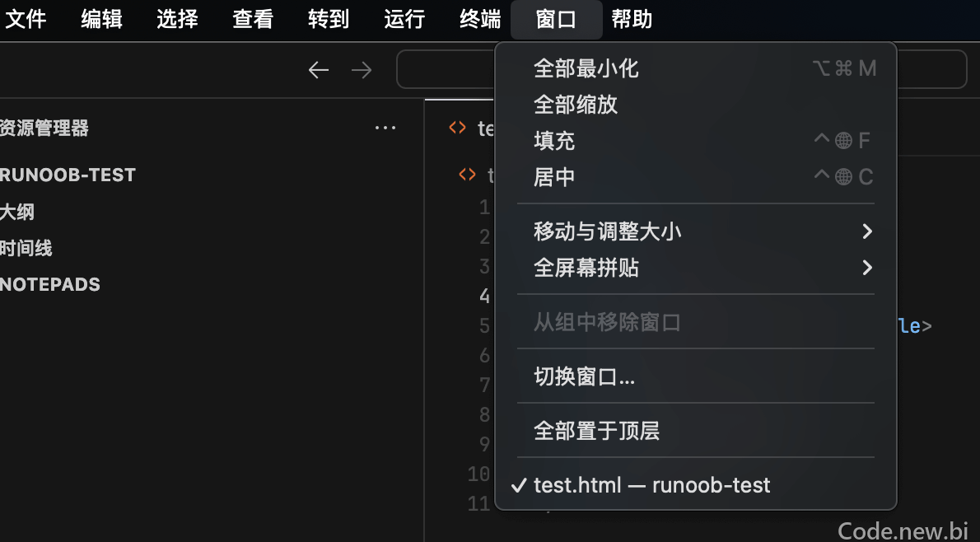The image size is (980, 542).
Task: Click the HTML breadcrumb file icon
Action: click(468, 175)
